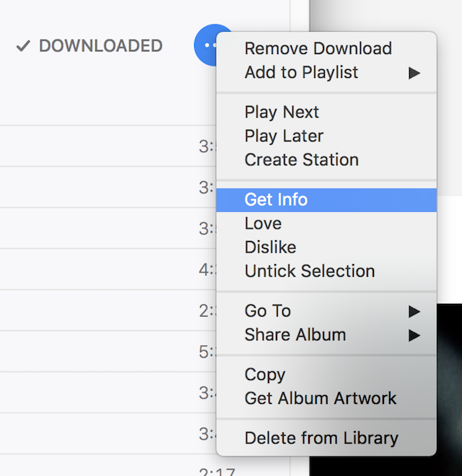Click Get Album Artwork option
Screen dimensions: 462x476
coord(321,399)
